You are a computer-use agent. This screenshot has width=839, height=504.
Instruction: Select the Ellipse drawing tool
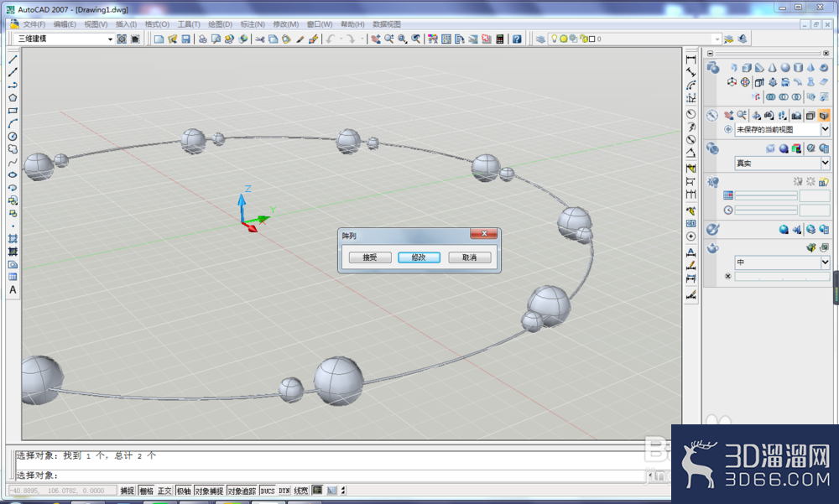coord(13,175)
